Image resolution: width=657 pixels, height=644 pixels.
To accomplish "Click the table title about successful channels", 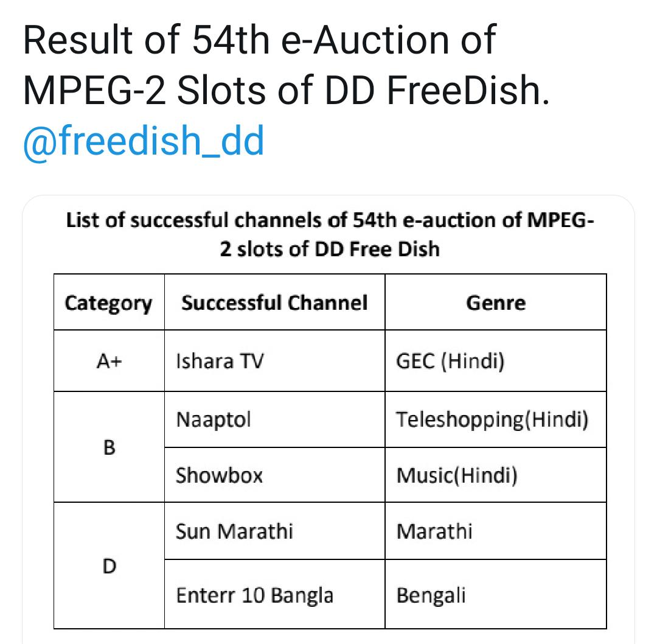I will coord(330,235).
